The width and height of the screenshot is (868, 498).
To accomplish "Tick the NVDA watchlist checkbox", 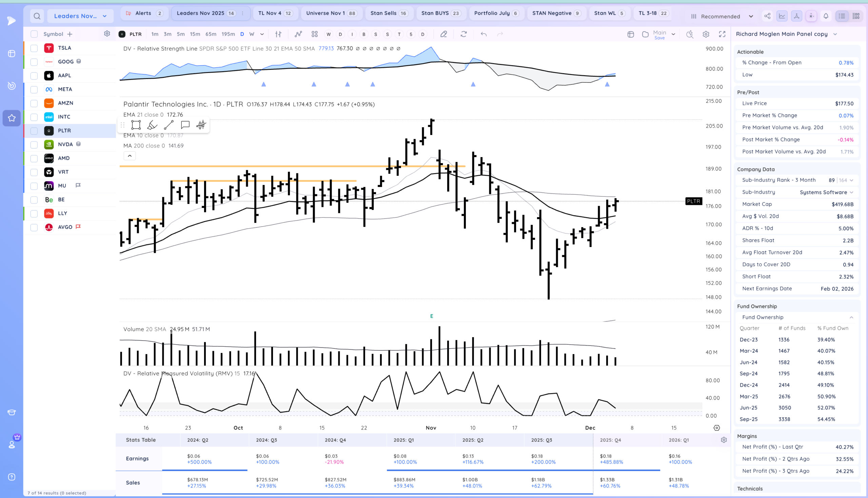I will point(34,145).
